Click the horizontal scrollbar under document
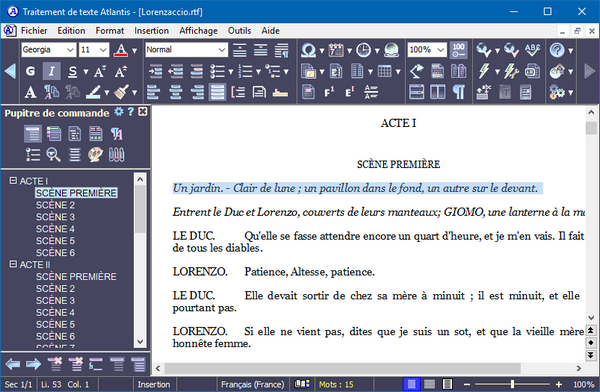 click(x=369, y=368)
